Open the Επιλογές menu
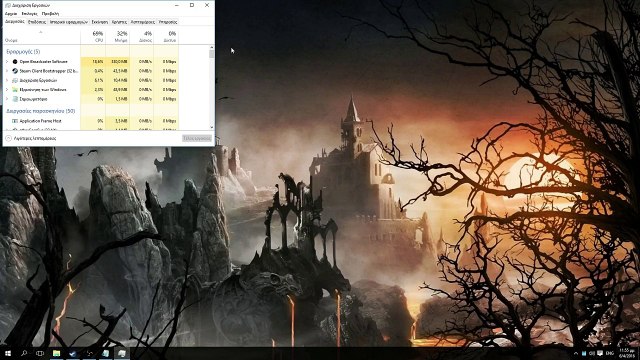Image resolution: width=640 pixels, height=360 pixels. click(29, 14)
